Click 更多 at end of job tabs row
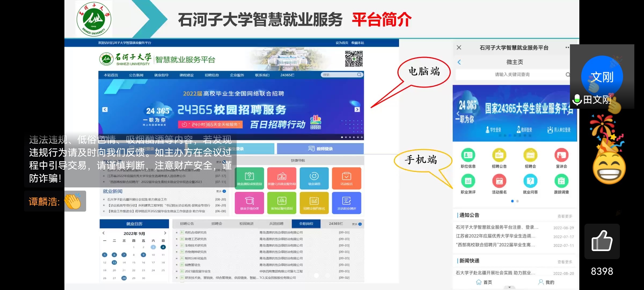 [357, 224]
